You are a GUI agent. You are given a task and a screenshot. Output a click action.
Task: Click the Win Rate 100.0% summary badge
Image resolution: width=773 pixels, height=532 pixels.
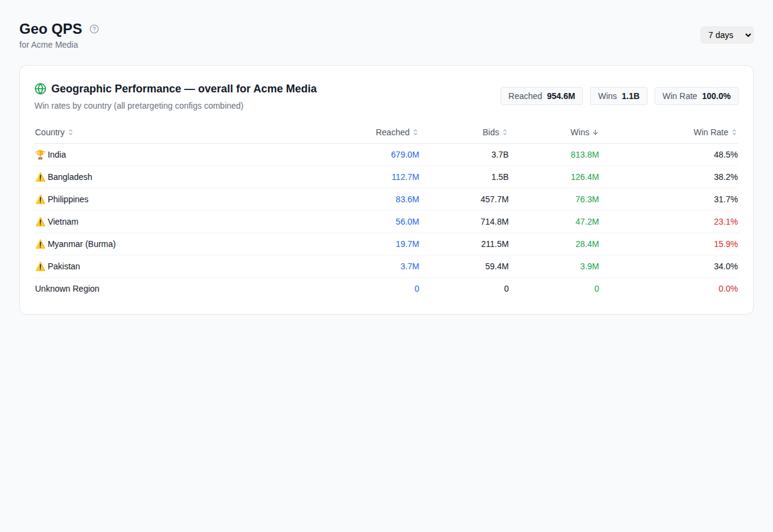tap(696, 96)
